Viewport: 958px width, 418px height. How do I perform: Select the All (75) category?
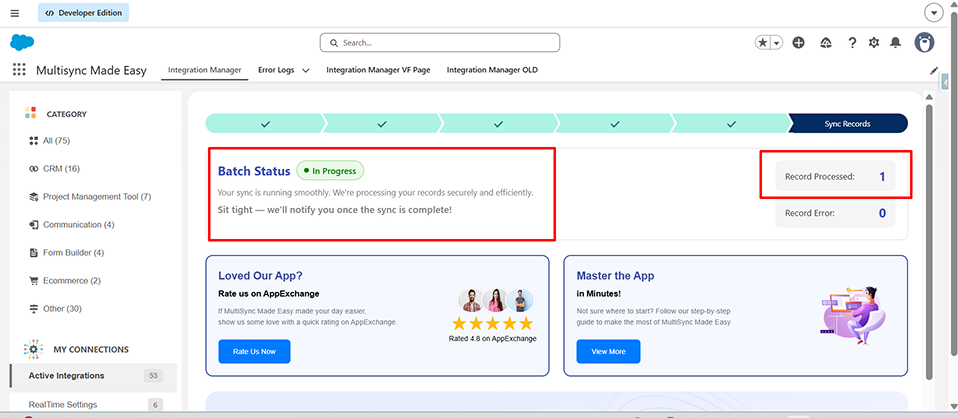coord(57,141)
